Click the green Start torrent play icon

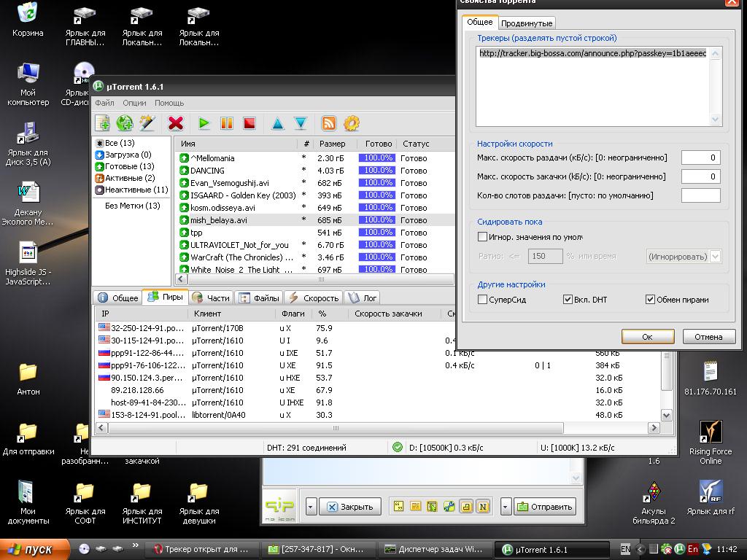point(204,123)
